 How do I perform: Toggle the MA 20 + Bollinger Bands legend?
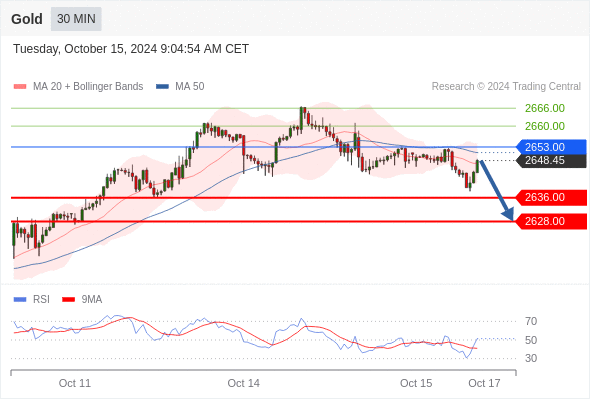click(78, 87)
